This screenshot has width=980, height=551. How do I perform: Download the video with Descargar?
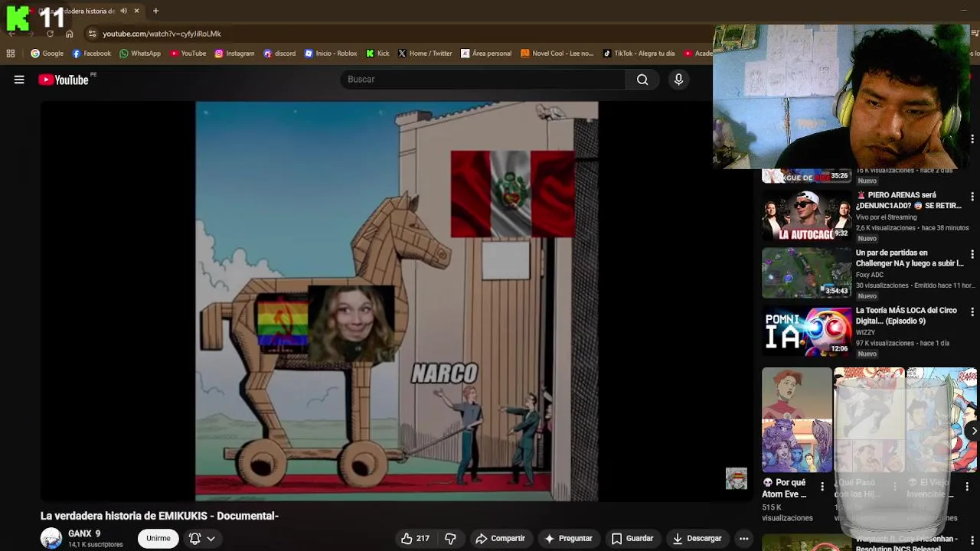[697, 539]
